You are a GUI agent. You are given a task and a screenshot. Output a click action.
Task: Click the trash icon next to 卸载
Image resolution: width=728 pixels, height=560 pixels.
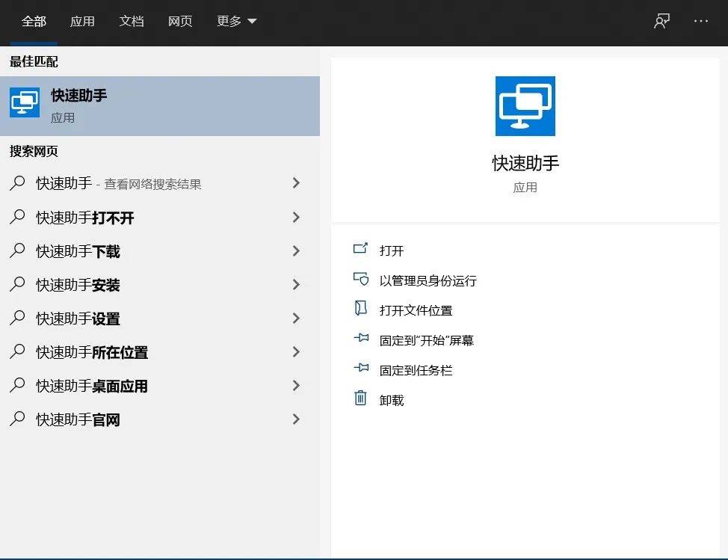pyautogui.click(x=360, y=399)
